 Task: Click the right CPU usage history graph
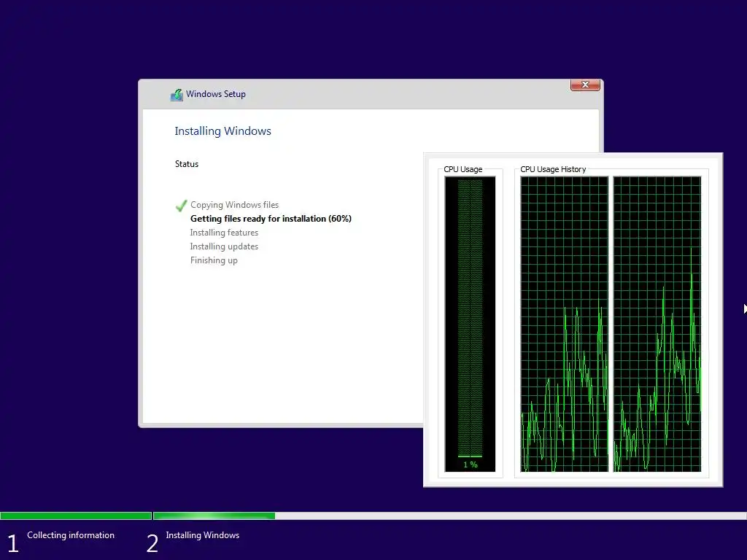(657, 324)
